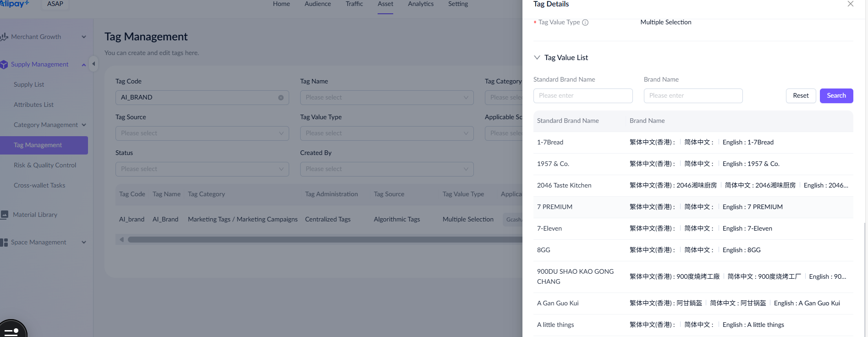
Task: Click the 1957 & Co. brand row
Action: (x=693, y=164)
